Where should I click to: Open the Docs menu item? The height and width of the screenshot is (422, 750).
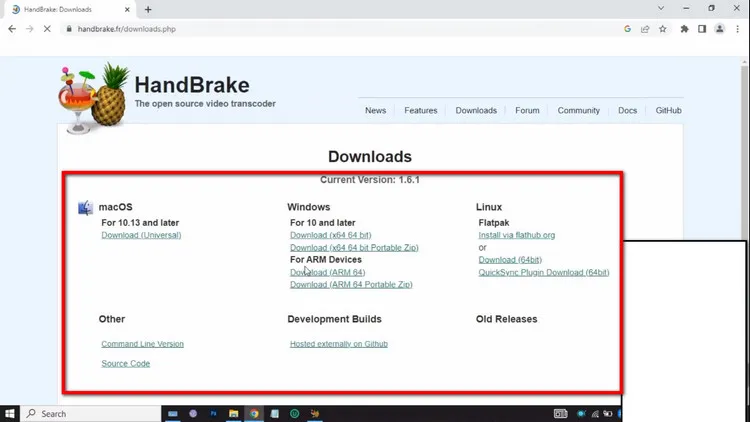(627, 111)
